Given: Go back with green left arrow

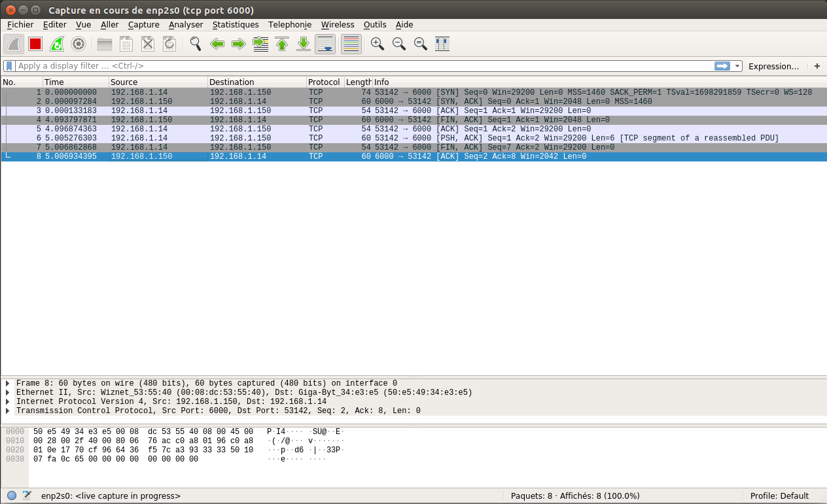Looking at the screenshot, I should click(217, 44).
